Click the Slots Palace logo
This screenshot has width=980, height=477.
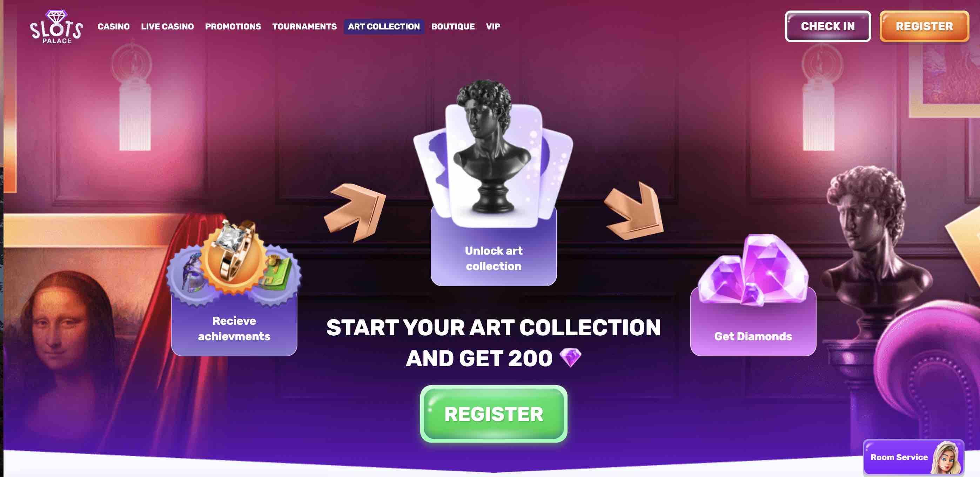56,27
